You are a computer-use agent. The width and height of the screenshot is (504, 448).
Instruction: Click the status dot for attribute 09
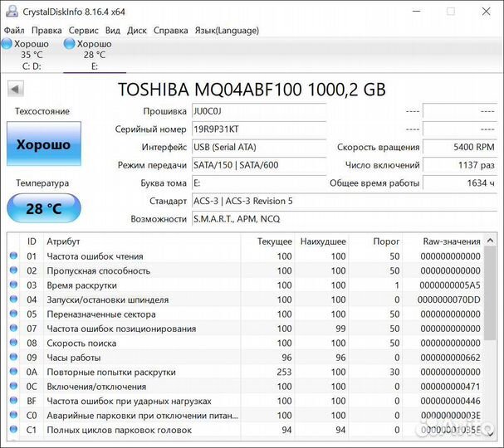click(x=13, y=357)
